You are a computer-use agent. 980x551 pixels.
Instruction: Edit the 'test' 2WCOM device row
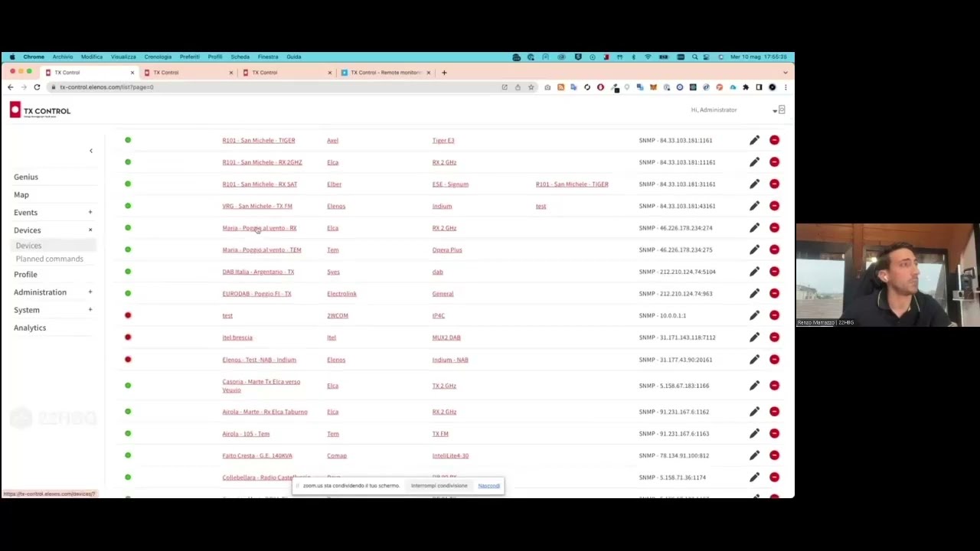pyautogui.click(x=754, y=315)
